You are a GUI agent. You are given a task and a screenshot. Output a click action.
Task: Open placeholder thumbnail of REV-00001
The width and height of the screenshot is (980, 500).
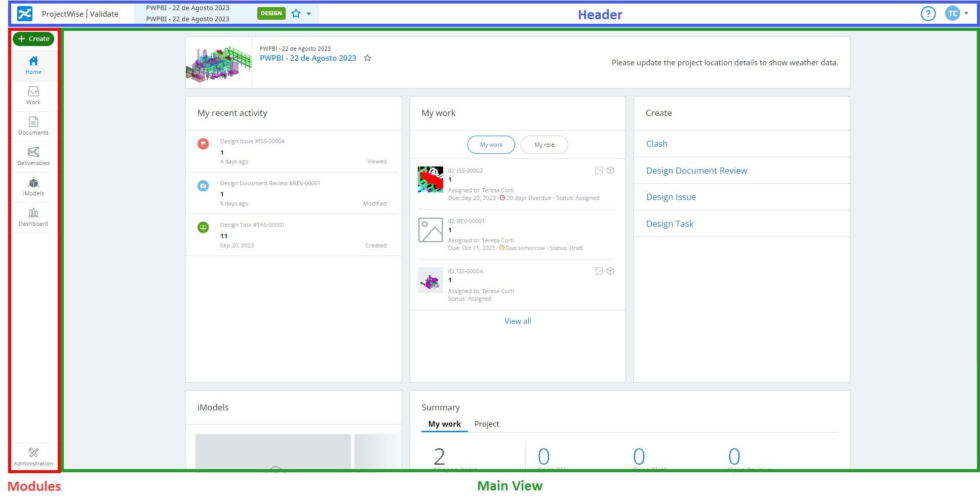[x=430, y=230]
